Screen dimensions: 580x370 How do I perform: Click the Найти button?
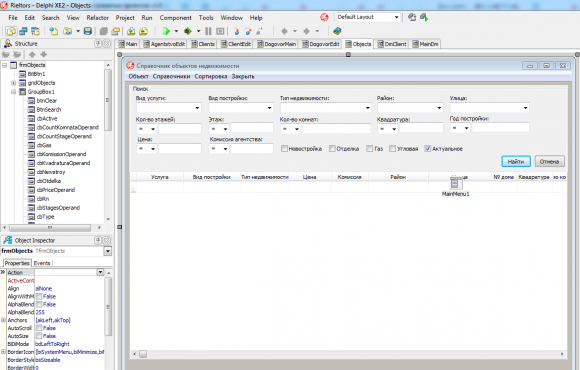point(516,161)
